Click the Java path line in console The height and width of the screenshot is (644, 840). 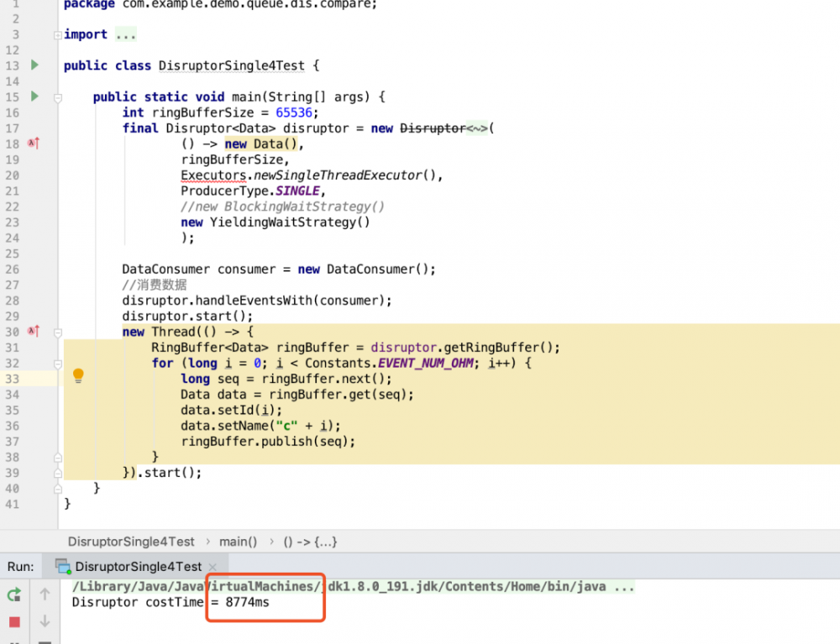tap(353, 587)
